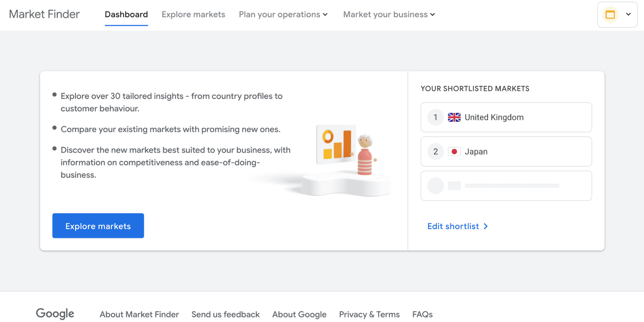644x322 pixels.
Task: Click the United Kingdom flag icon
Action: click(454, 117)
